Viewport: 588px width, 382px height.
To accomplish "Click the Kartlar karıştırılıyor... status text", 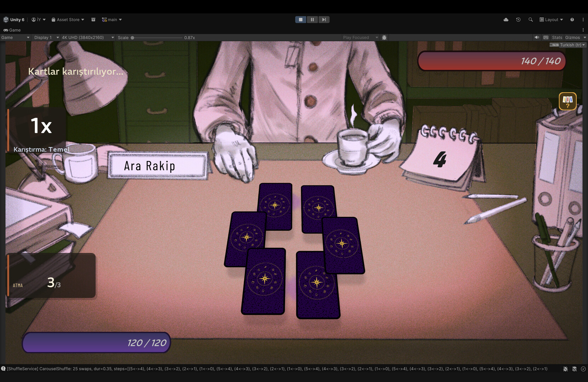I will pos(76,71).
